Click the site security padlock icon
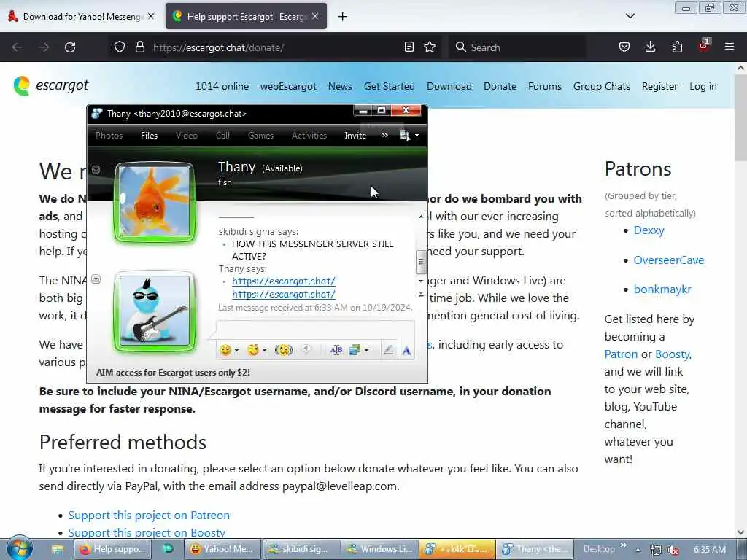Image resolution: width=747 pixels, height=560 pixels. point(139,47)
